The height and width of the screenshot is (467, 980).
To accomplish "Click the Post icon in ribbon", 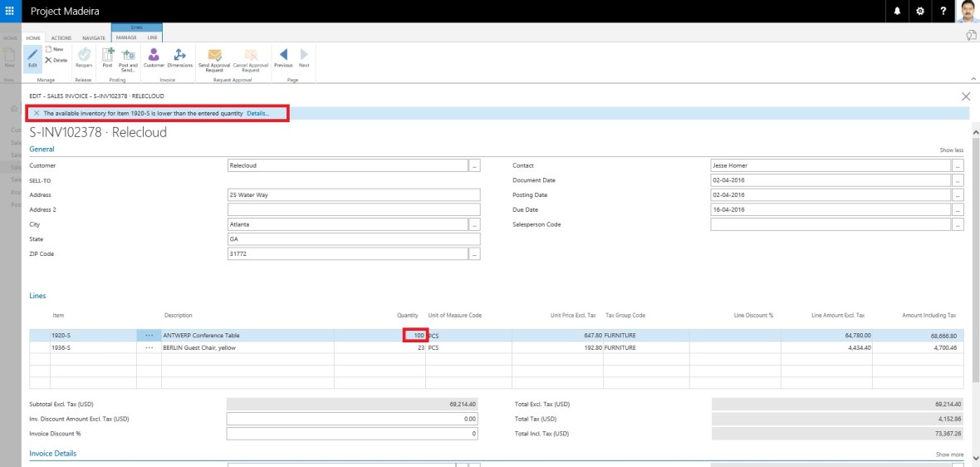I will pos(107,55).
